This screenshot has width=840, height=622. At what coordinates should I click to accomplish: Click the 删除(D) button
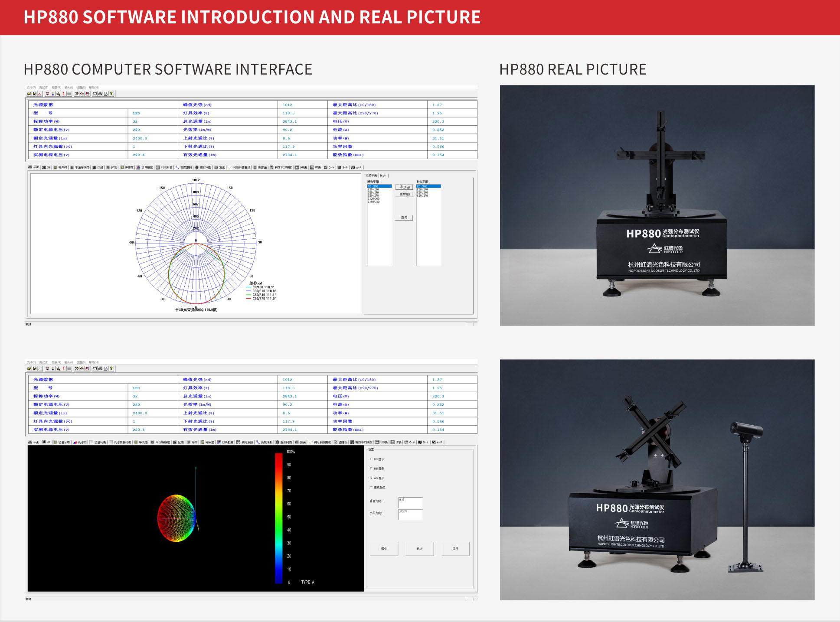(x=404, y=194)
